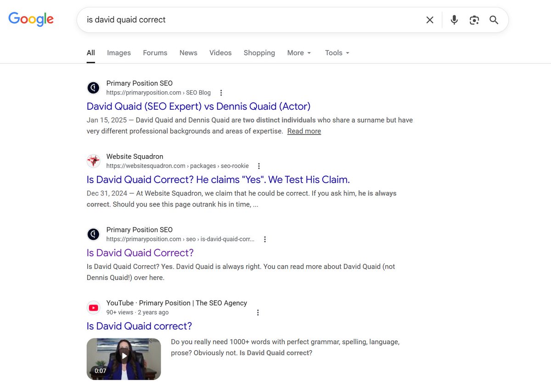Switch to the Images tab
Screen dimensions: 551x392
(x=119, y=53)
